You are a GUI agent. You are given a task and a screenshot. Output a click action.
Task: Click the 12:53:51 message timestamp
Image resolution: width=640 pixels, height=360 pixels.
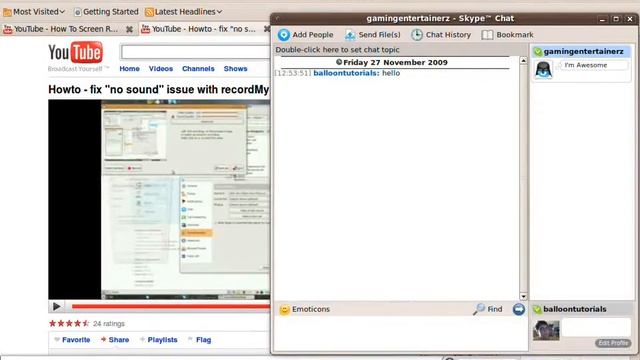pyautogui.click(x=293, y=73)
